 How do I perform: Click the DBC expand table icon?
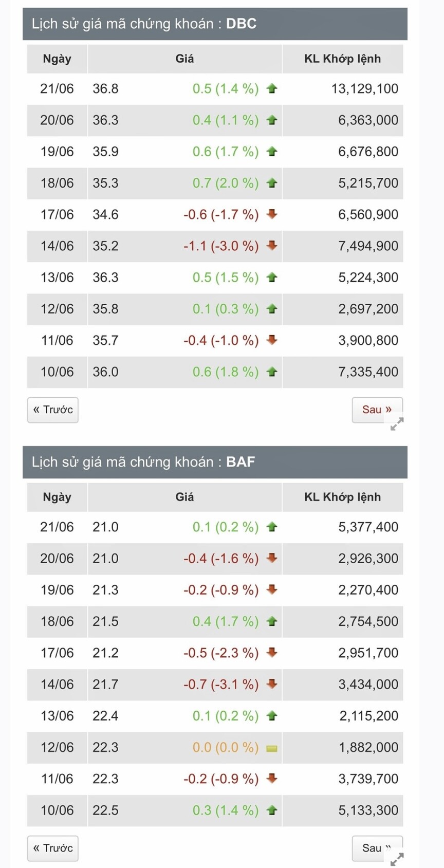point(397,424)
